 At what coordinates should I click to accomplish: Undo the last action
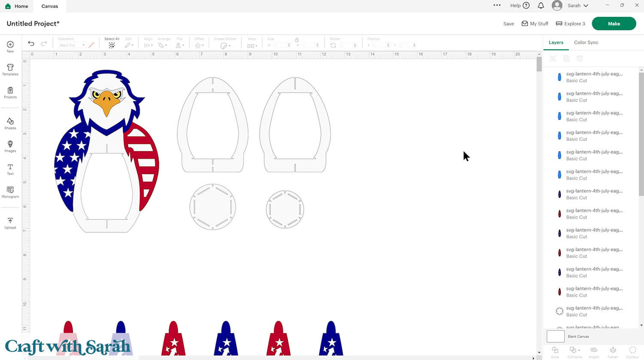coord(31,43)
